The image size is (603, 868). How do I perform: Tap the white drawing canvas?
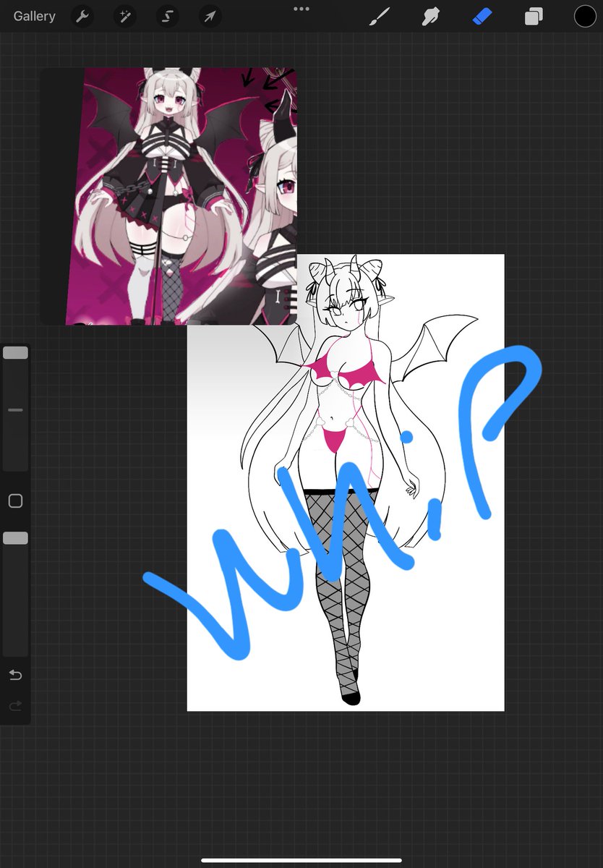click(x=346, y=482)
